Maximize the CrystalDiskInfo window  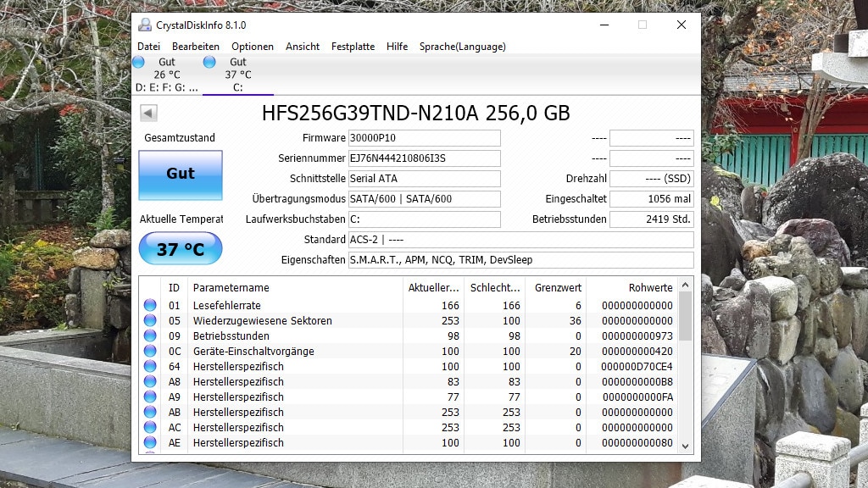point(643,25)
